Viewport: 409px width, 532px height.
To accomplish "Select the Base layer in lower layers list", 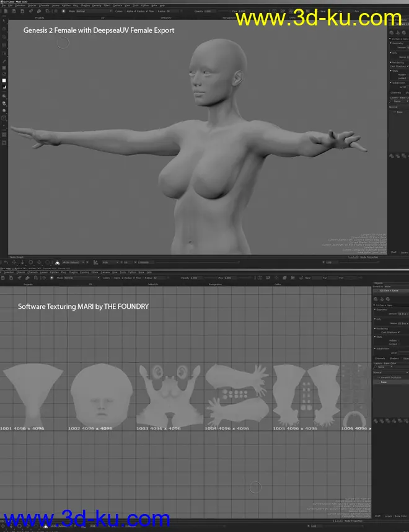I will click(x=384, y=382).
